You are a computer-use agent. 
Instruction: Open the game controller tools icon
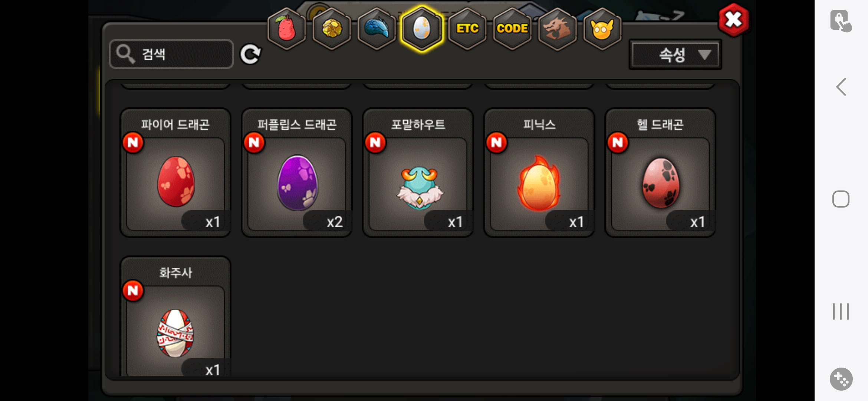[841, 379]
